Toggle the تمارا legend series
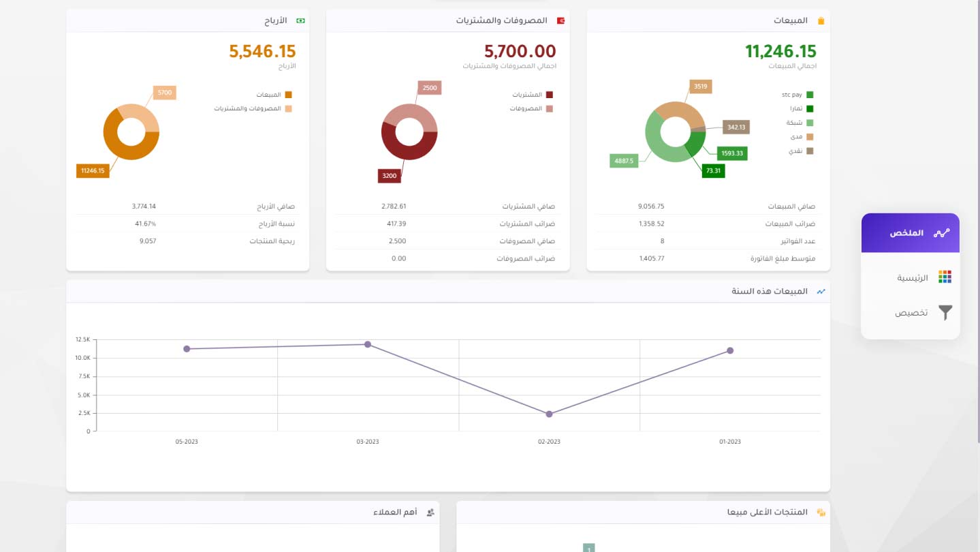980x552 pixels. point(800,108)
